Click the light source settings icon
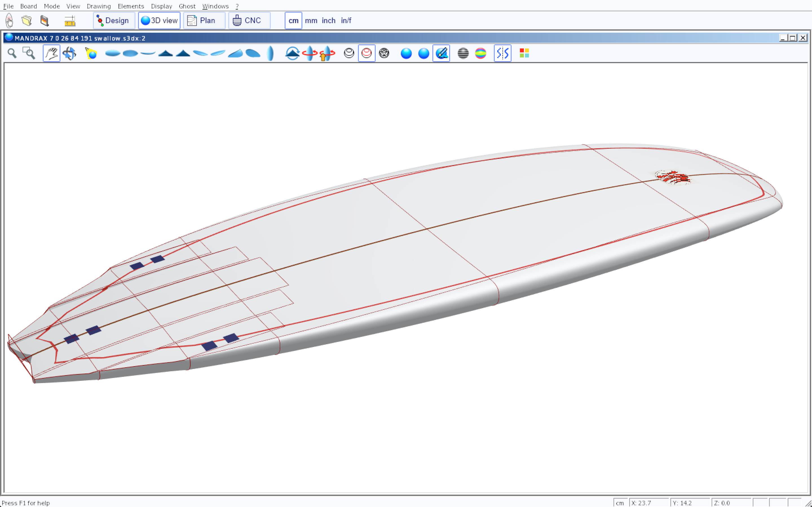Viewport: 812px width, 507px height. (91, 53)
